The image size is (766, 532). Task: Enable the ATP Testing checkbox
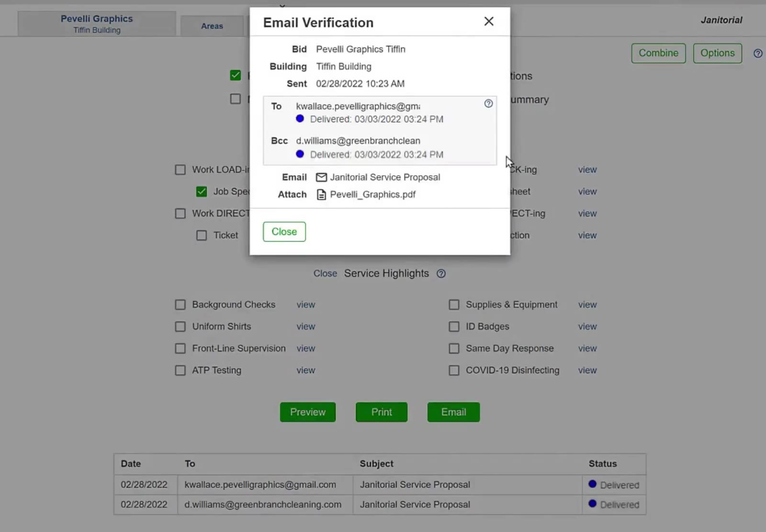coord(180,370)
